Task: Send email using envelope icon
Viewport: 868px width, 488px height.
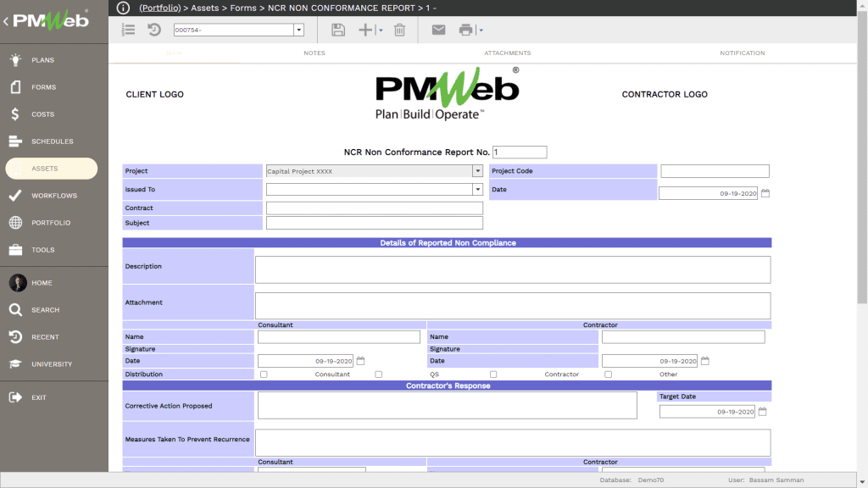Action: point(438,30)
